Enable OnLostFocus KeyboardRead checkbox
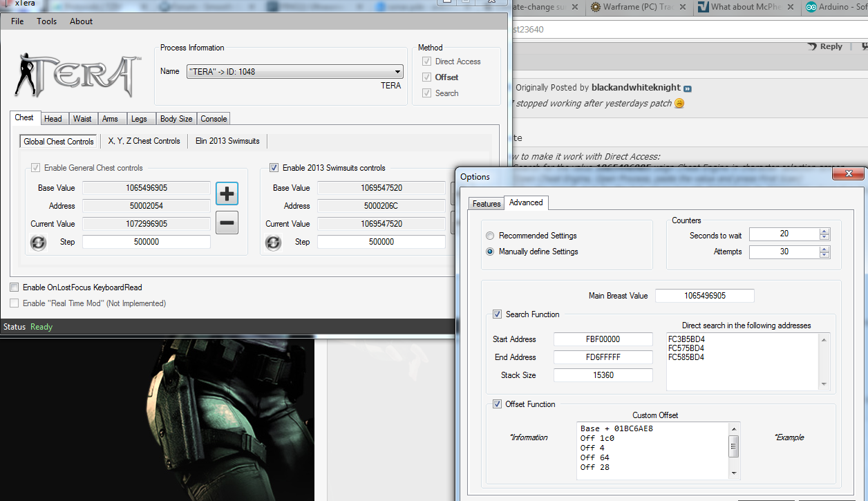This screenshot has width=868, height=501. click(15, 287)
